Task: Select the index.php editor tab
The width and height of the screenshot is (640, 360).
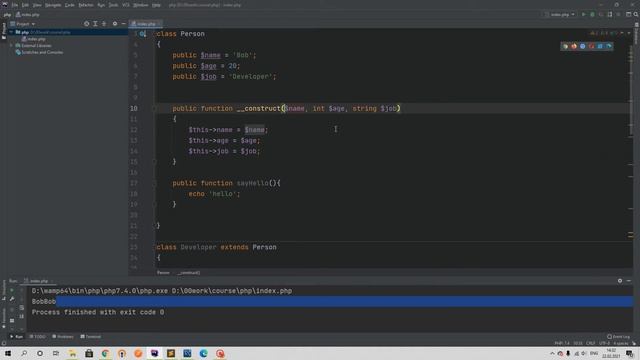Action: tap(145, 24)
